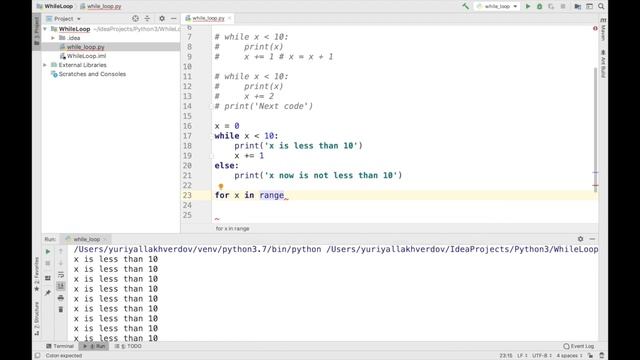Click the red error stripe mark near line 23
The height and width of the screenshot is (360, 640).
(x=596, y=186)
